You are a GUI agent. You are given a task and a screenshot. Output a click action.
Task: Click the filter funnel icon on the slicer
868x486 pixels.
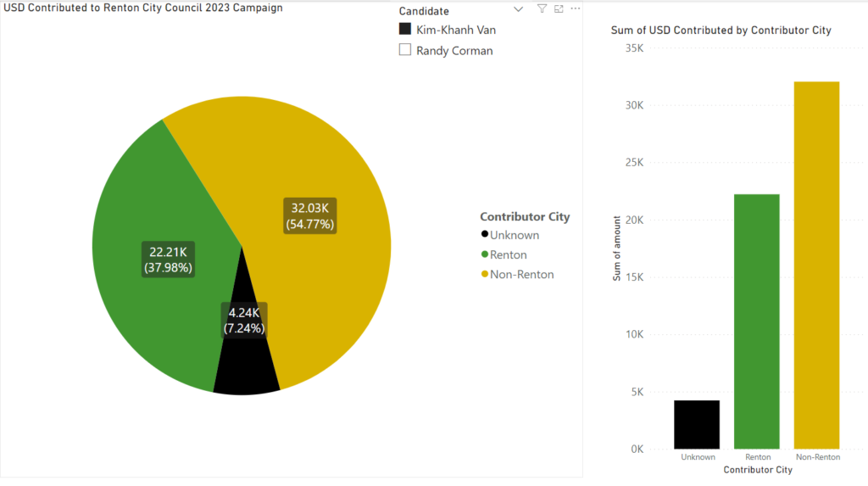[542, 8]
